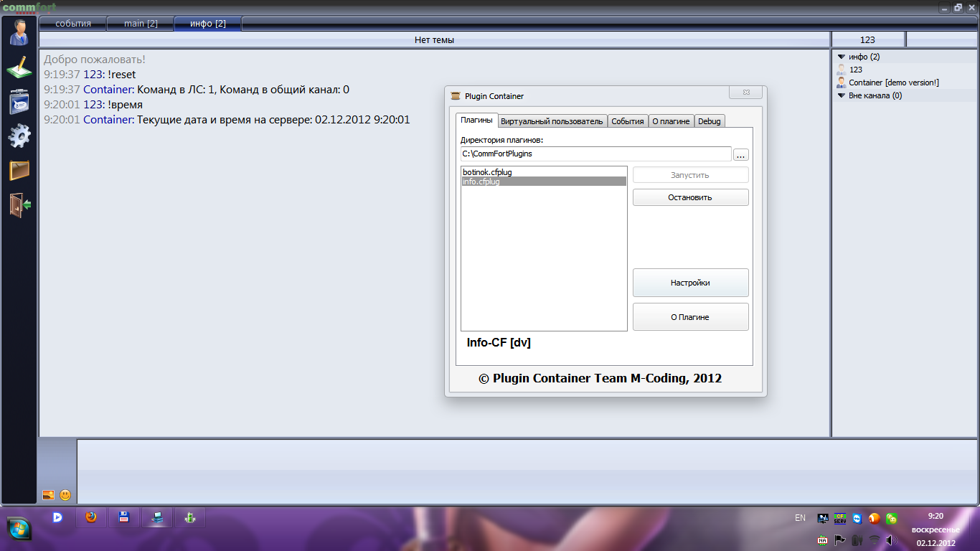Screen dimensions: 980x551
Task: Select Container user in the user list
Action: click(893, 83)
